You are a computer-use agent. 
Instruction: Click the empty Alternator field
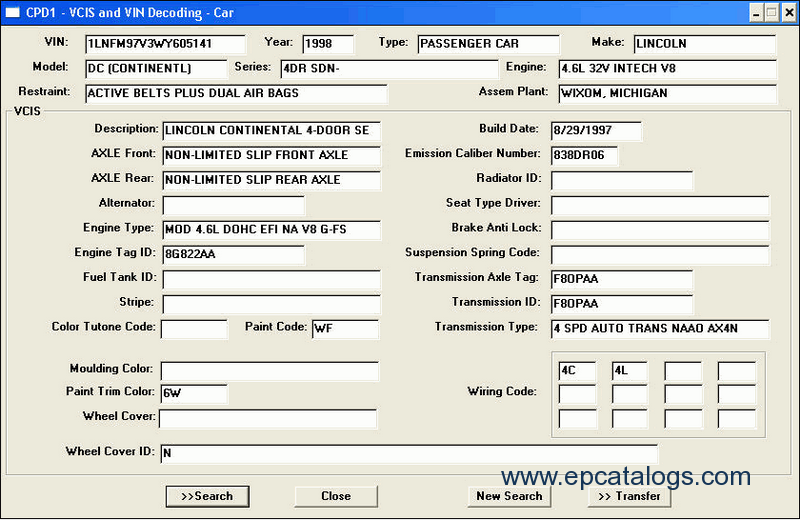[x=234, y=205]
